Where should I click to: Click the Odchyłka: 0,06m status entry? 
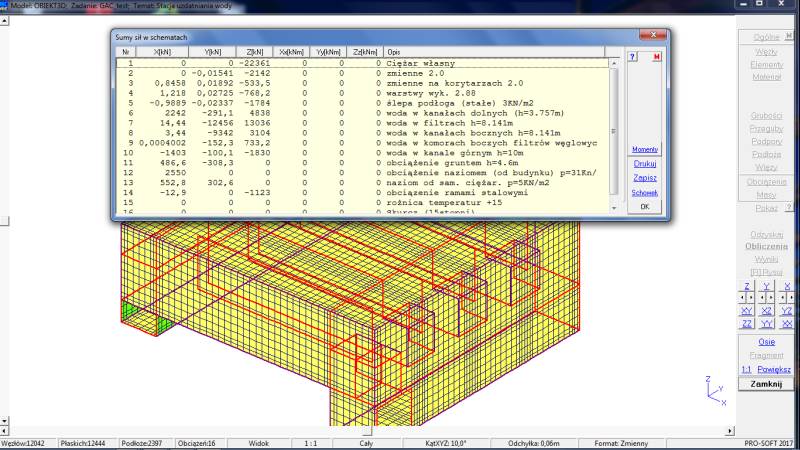(x=534, y=443)
